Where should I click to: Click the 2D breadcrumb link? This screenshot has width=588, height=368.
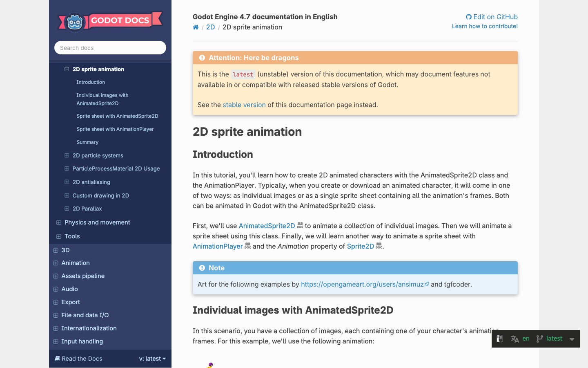click(210, 27)
